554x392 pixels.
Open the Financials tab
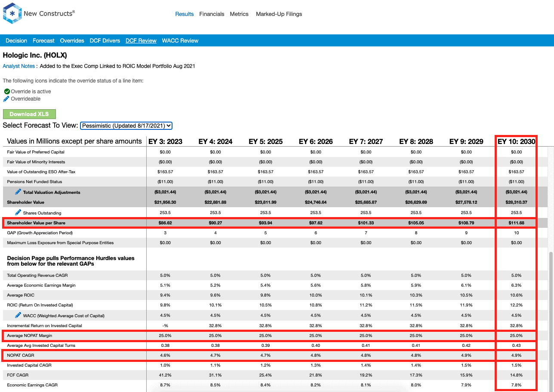[x=212, y=14]
